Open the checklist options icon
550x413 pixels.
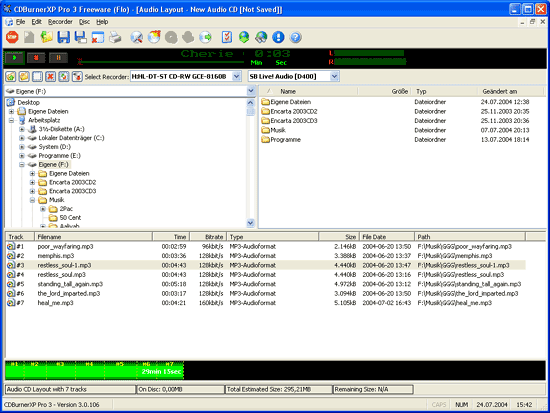coord(227,37)
